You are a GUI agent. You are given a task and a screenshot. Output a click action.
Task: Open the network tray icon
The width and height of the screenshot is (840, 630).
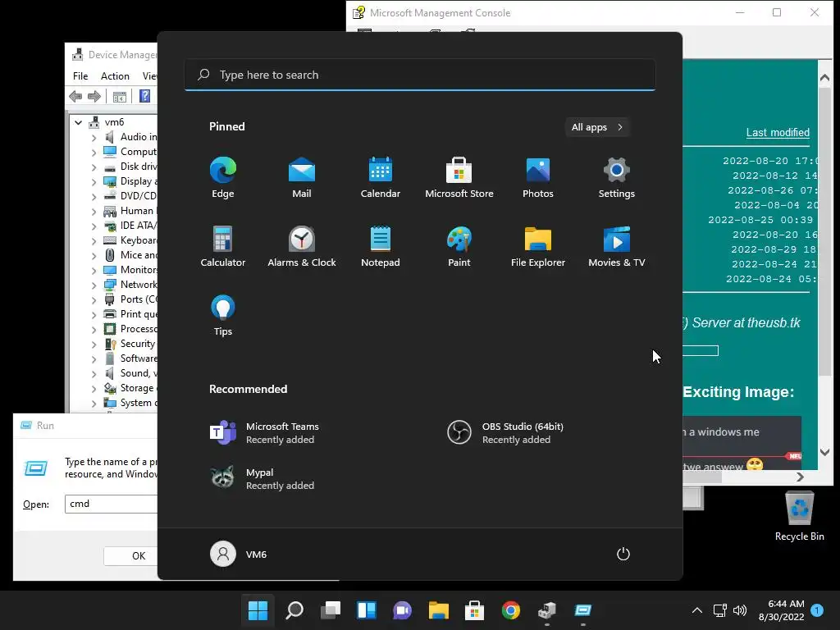(x=720, y=610)
